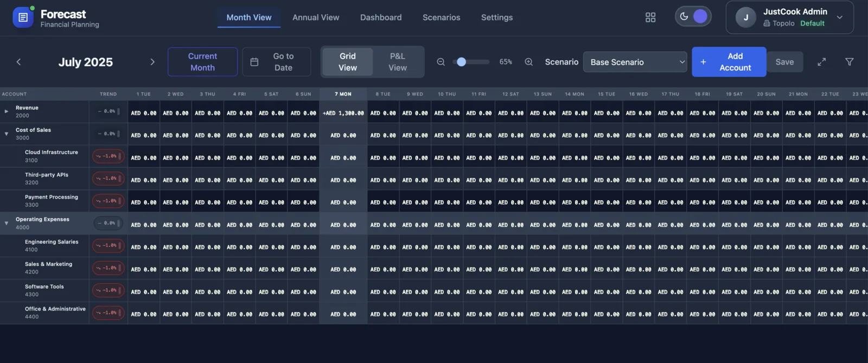Click the Forecast app logo icon

[x=23, y=17]
